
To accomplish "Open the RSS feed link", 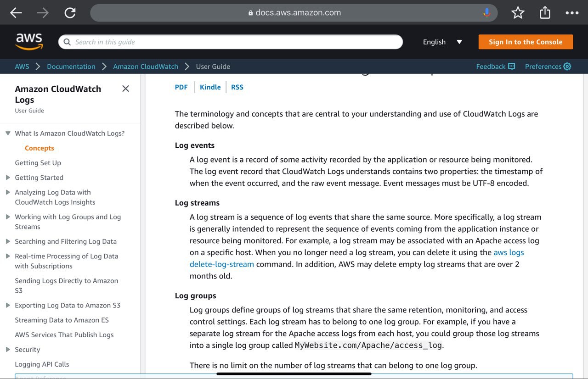I will 237,87.
